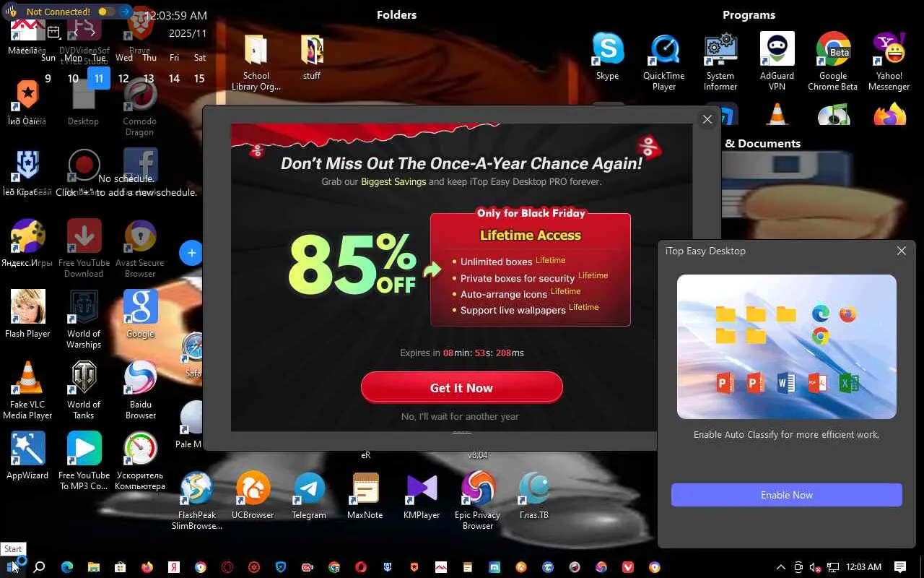Open the Skype desktop shortcut
924x578 pixels.
pyautogui.click(x=607, y=56)
